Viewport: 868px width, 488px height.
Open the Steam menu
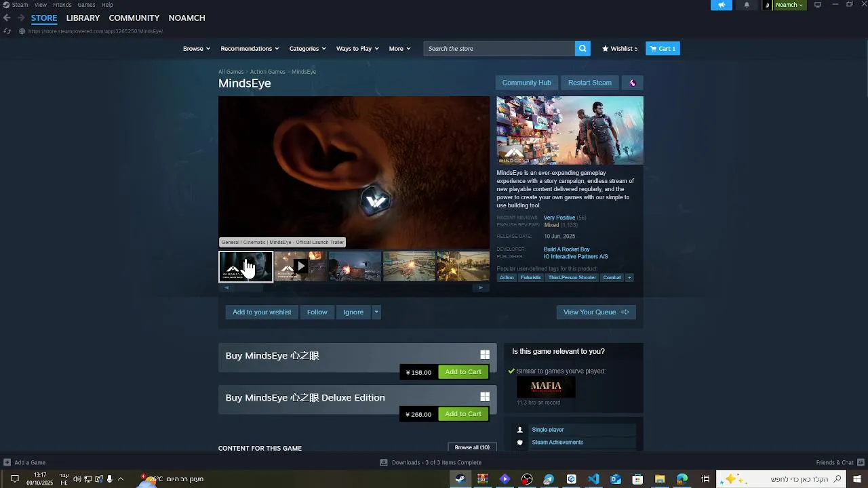coord(20,5)
